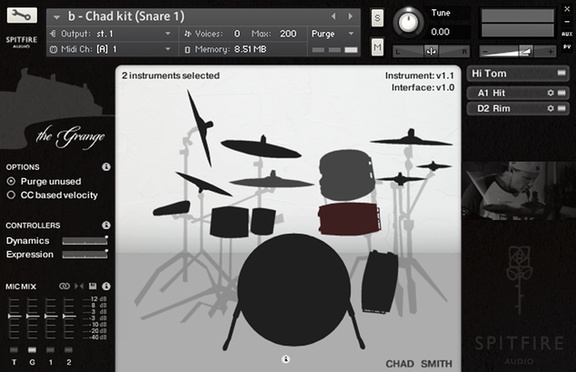Click the Tune value 0.00
Screen dimensions: 576x372
pyautogui.click(x=440, y=32)
